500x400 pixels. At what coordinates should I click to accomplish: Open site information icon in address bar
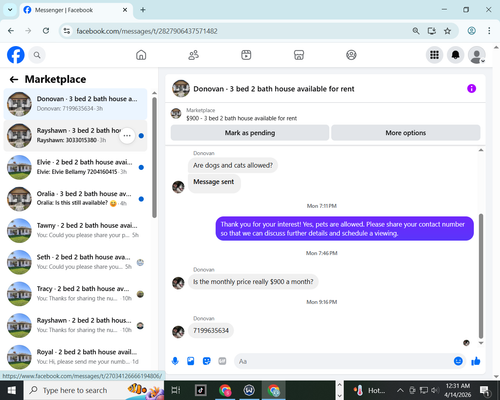[x=67, y=31]
